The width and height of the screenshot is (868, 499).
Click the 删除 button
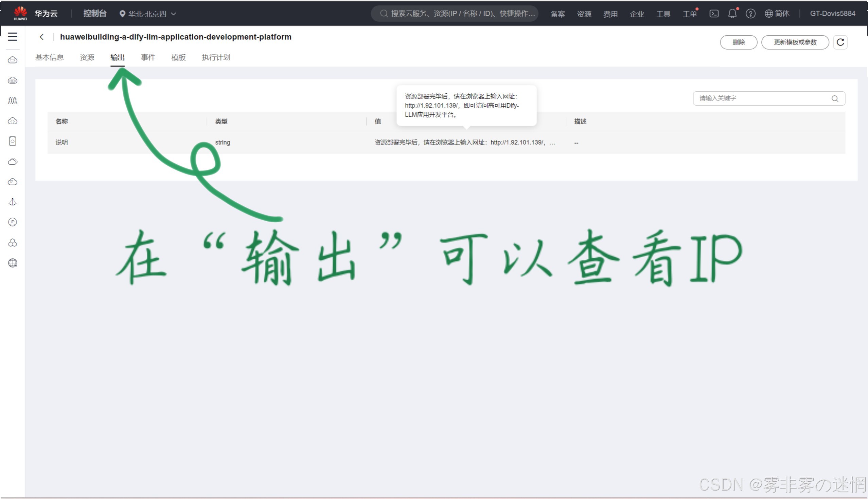(x=738, y=42)
